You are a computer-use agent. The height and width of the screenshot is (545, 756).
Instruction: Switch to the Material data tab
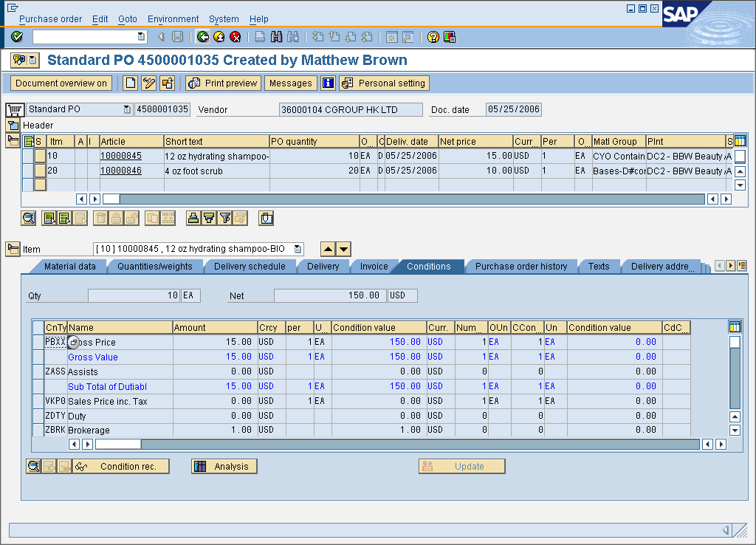point(70,267)
